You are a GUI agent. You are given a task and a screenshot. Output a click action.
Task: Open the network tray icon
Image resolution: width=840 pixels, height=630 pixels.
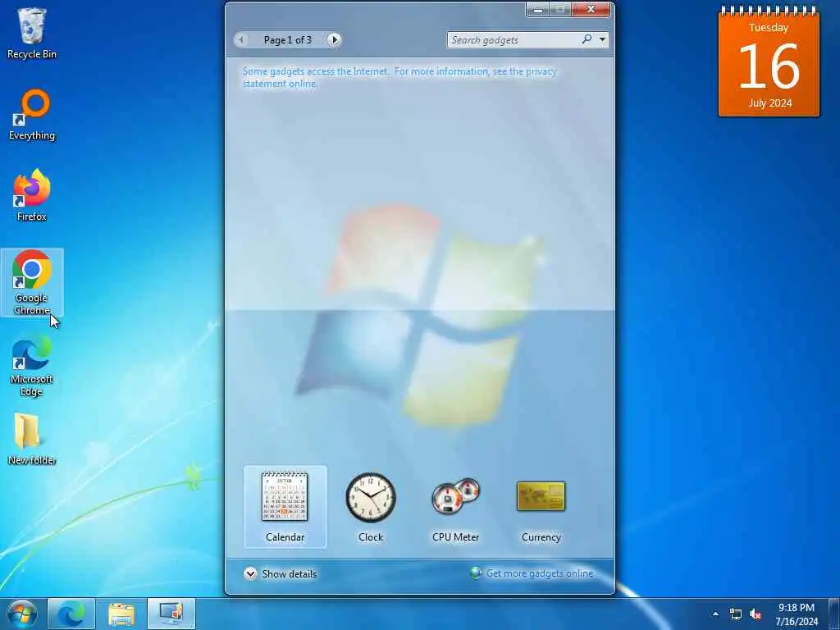pos(736,614)
